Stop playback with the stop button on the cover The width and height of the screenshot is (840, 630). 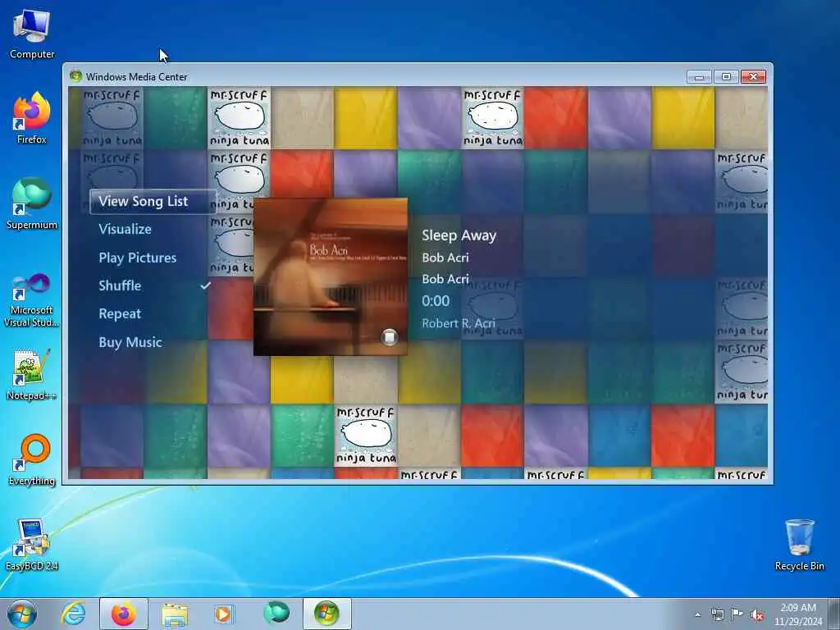pyautogui.click(x=390, y=337)
